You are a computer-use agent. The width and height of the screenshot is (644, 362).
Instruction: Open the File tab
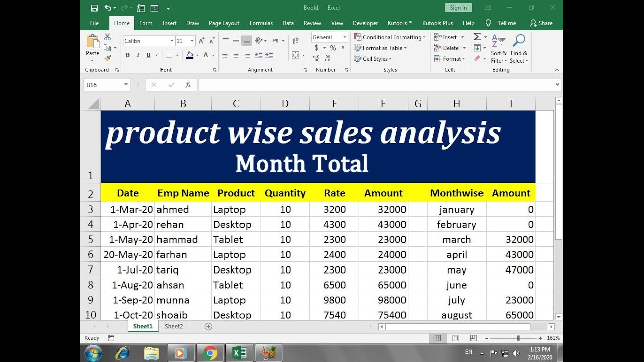pyautogui.click(x=94, y=23)
